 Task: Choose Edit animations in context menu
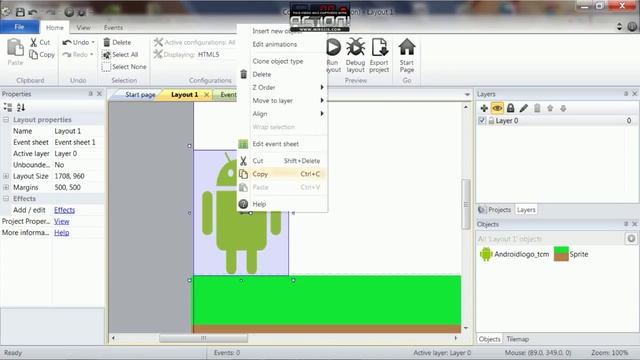282,44
